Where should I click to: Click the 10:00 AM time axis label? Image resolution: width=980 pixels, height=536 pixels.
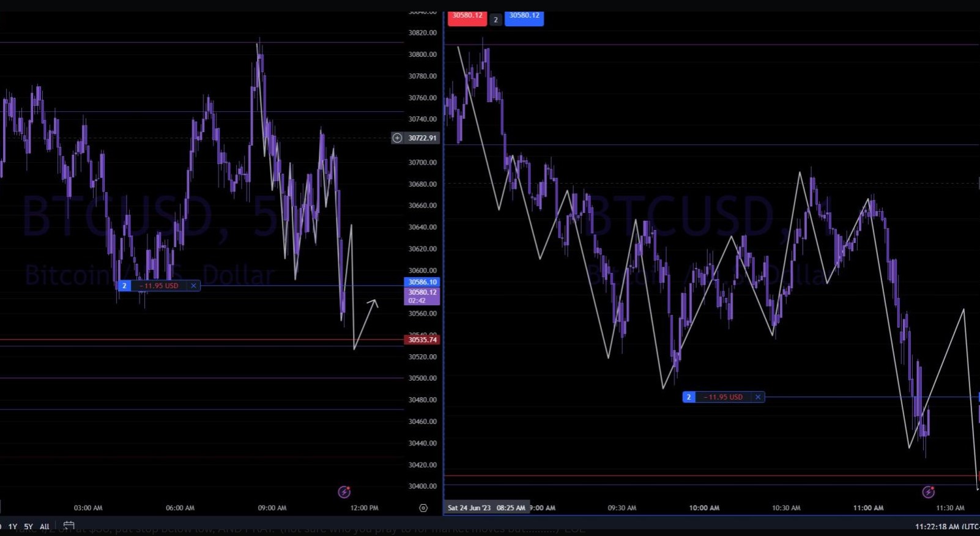(704, 508)
